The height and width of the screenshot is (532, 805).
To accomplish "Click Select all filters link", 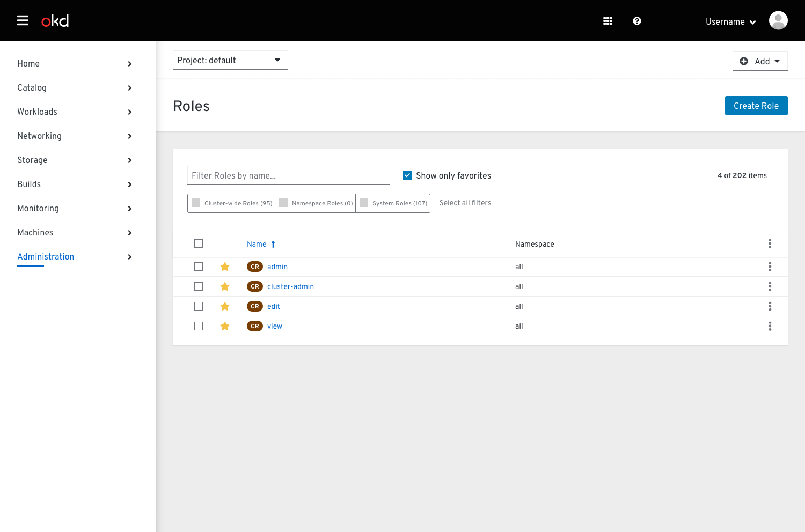I will click(465, 203).
